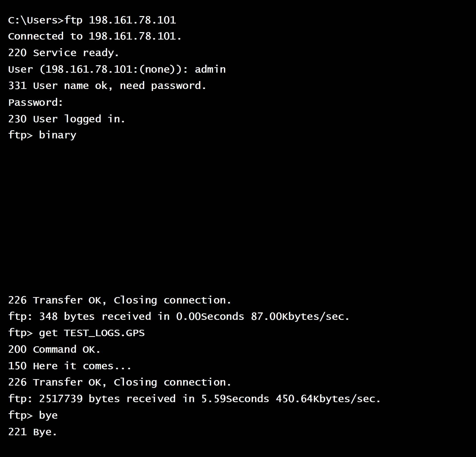Click the '230 User logged in.' line
The height and width of the screenshot is (457, 476).
pos(67,119)
